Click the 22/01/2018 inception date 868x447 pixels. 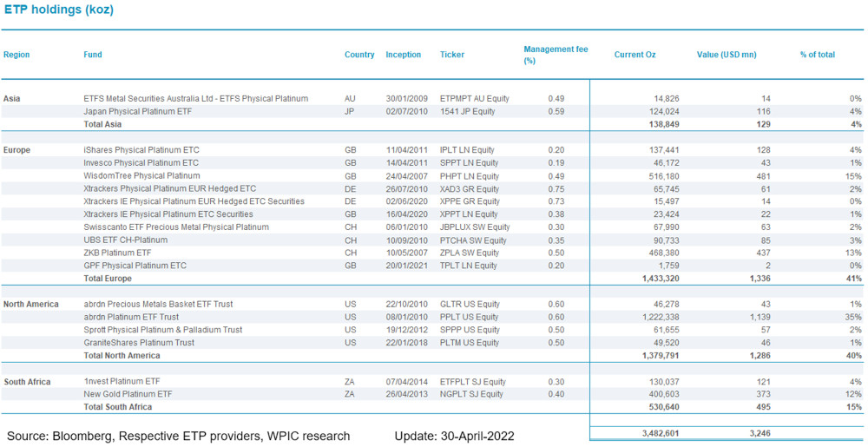406,343
